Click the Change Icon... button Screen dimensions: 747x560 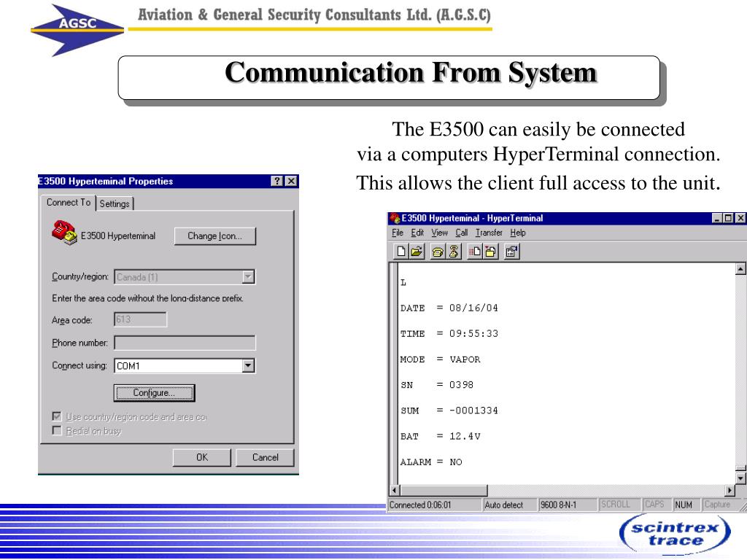[x=215, y=236]
